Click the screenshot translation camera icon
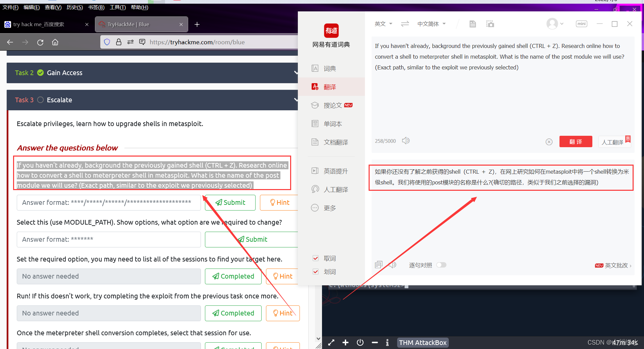The height and width of the screenshot is (349, 644). (490, 24)
